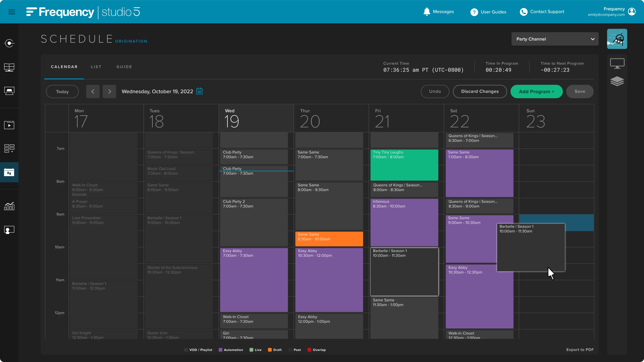Go to next week with right chevron

[x=109, y=92]
